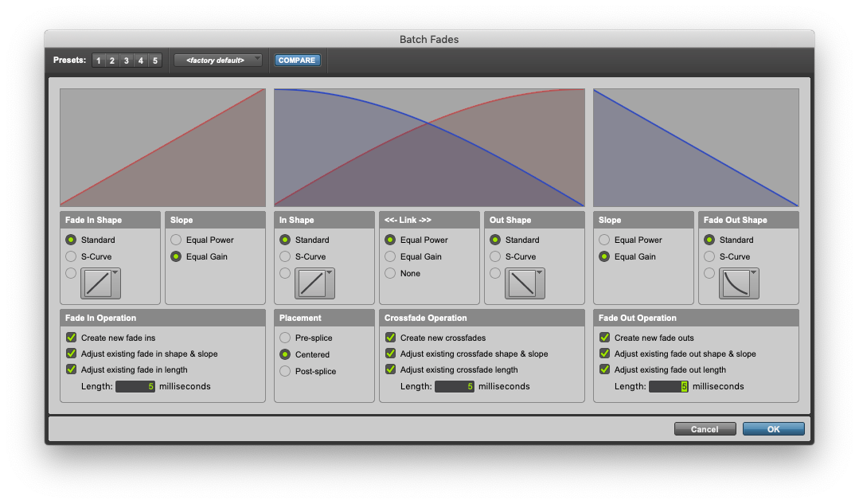Select preset number 1
Screen dimensions: 859x504
click(98, 61)
